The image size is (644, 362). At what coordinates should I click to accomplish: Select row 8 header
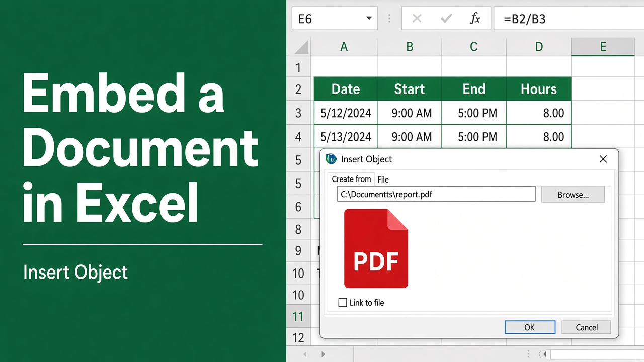point(298,229)
